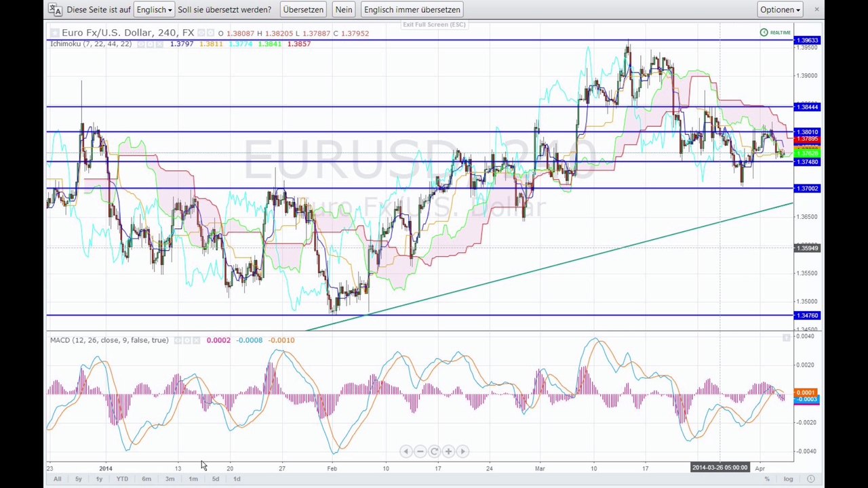
Task: Click the Ichimoku (7, 22, 44, 22) label
Action: click(x=91, y=44)
